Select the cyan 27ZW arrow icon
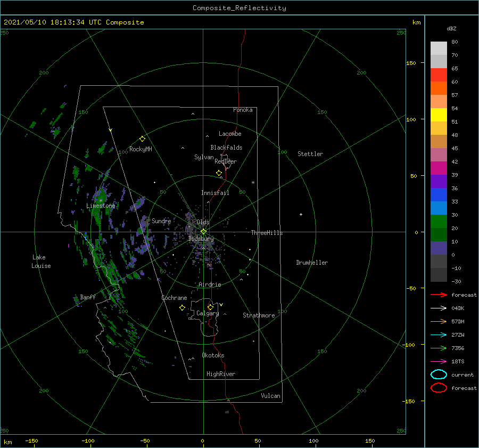 439,335
